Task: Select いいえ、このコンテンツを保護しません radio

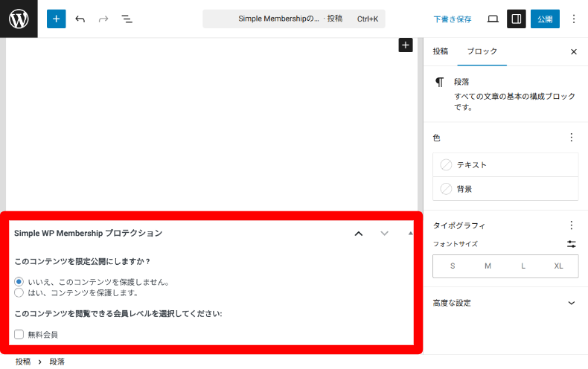Action: (19, 282)
